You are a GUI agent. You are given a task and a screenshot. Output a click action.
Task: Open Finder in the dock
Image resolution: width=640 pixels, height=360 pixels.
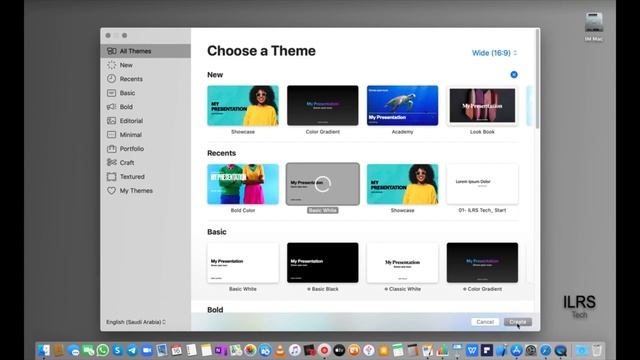point(44,350)
